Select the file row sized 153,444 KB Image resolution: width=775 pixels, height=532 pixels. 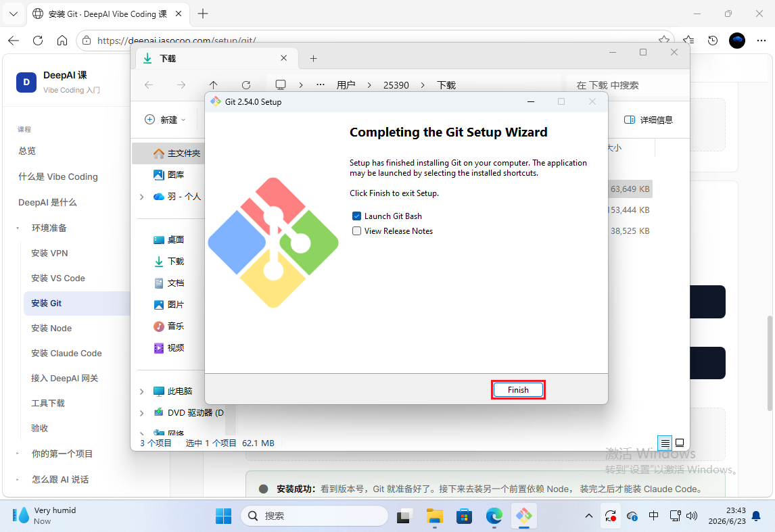click(629, 210)
